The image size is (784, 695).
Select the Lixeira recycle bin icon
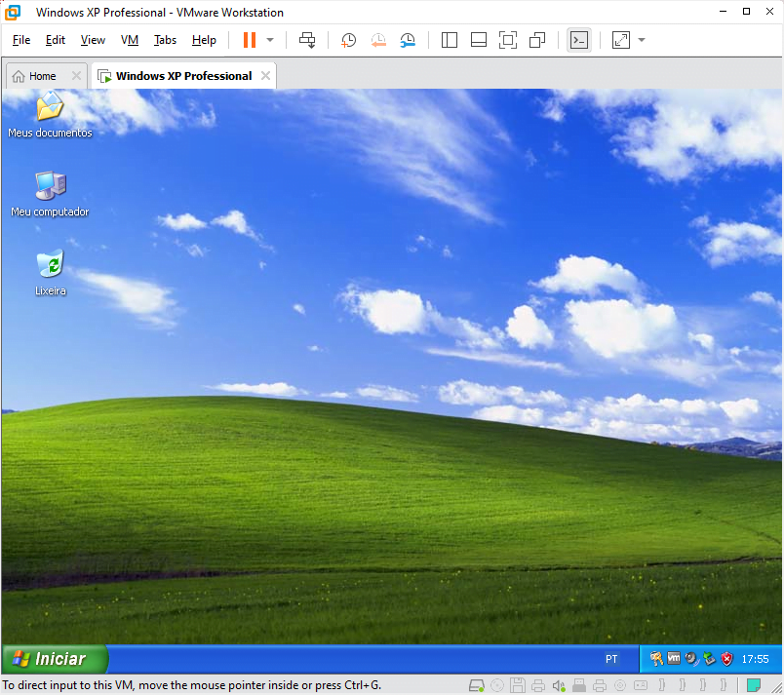click(x=50, y=273)
